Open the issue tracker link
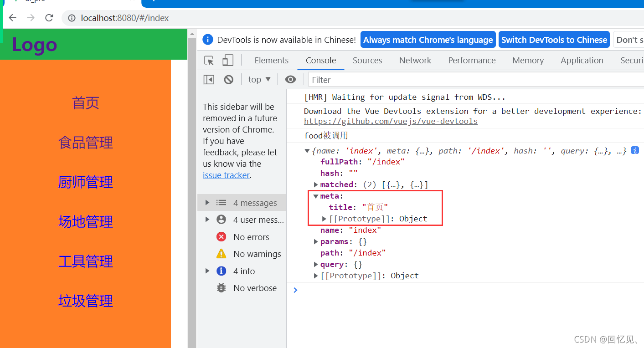The width and height of the screenshot is (644, 348). pos(226,175)
